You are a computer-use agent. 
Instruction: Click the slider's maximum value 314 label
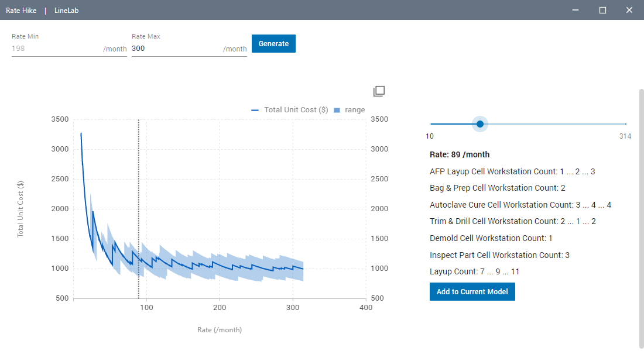click(x=625, y=136)
